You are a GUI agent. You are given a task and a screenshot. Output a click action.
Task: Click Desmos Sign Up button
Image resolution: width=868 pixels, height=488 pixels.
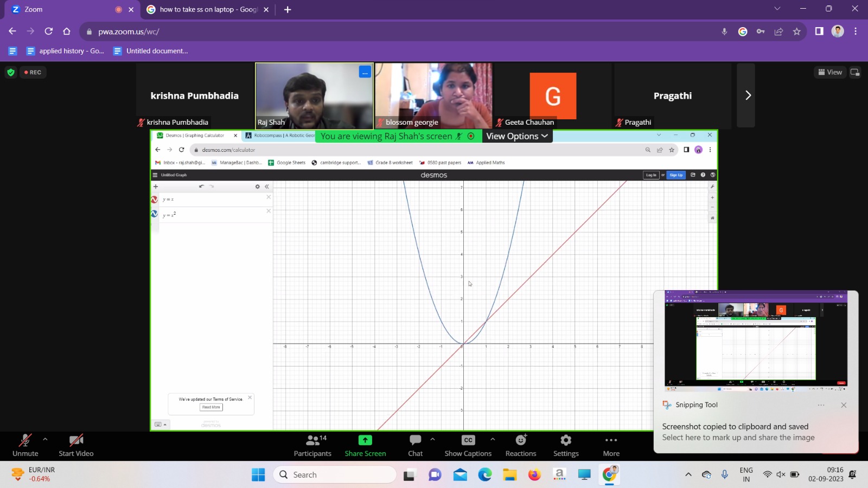point(676,175)
